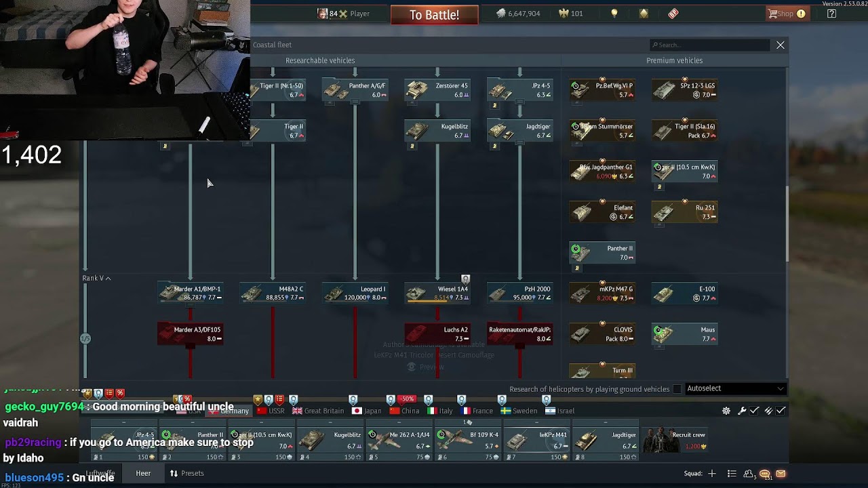The height and width of the screenshot is (488, 868).
Task: Click the lightbulb hints icon
Action: pyautogui.click(x=614, y=14)
